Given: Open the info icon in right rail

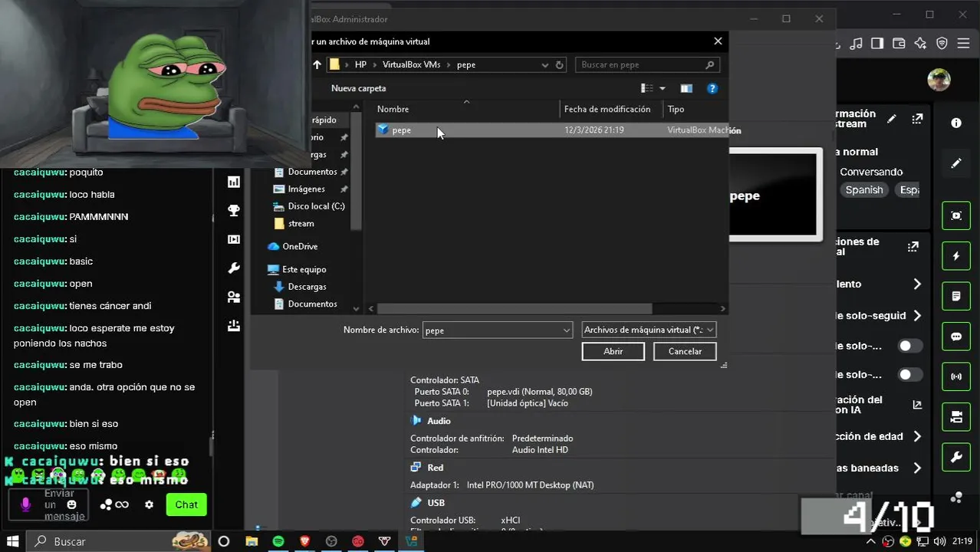Looking at the screenshot, I should coord(956,123).
